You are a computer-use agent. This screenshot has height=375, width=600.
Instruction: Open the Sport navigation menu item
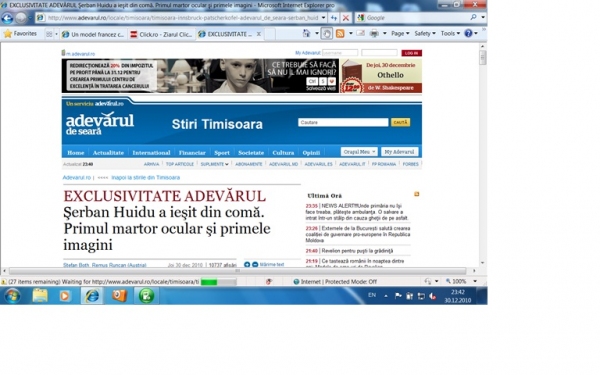[x=222, y=153]
